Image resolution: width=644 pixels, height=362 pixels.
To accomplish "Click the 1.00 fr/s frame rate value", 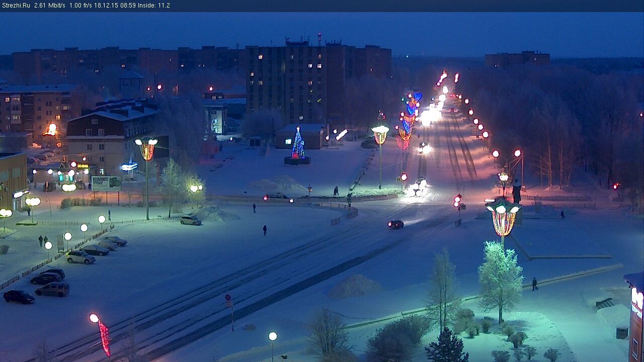I will pos(80,6).
